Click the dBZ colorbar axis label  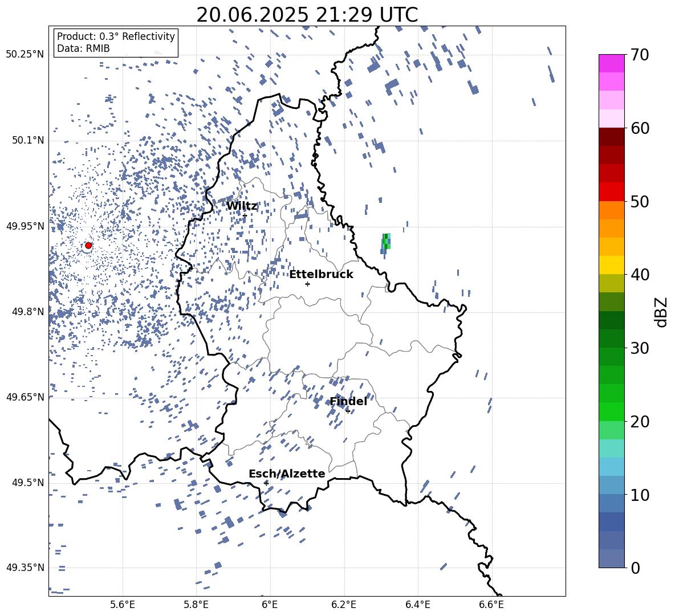(662, 312)
